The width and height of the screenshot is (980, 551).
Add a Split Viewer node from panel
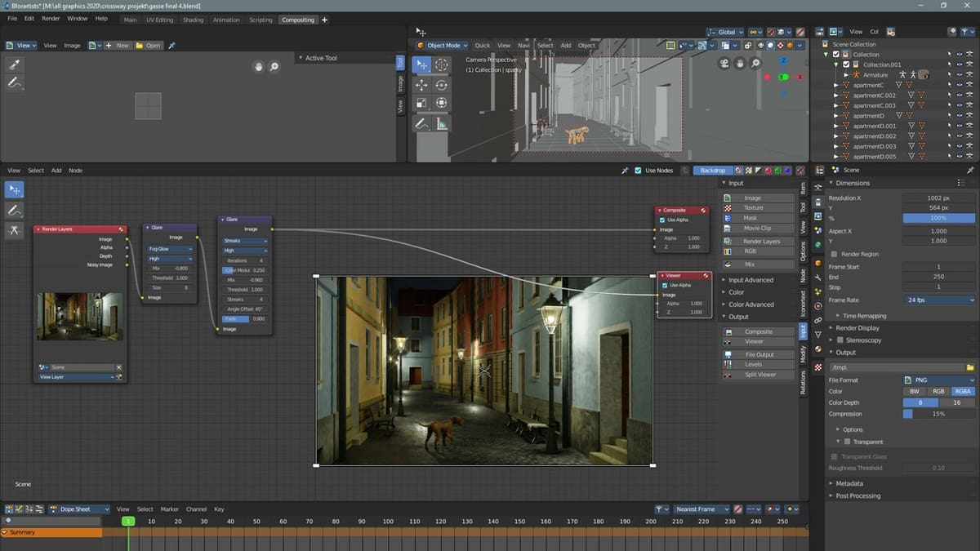[759, 375]
